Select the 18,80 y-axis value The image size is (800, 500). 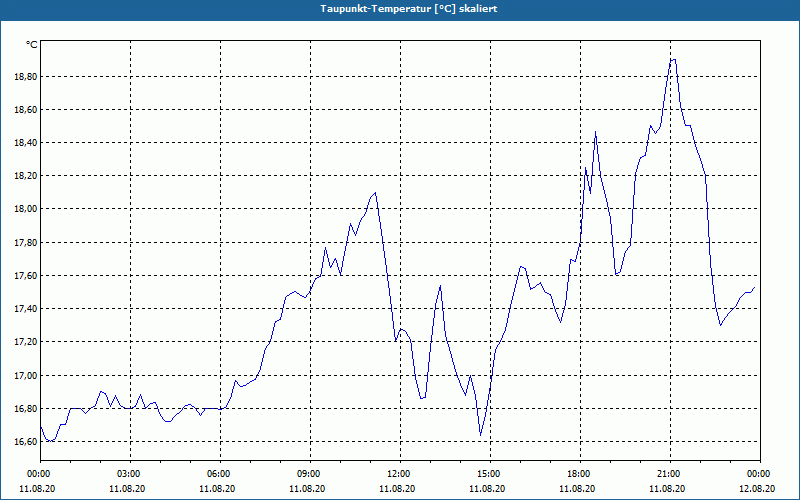(24, 77)
